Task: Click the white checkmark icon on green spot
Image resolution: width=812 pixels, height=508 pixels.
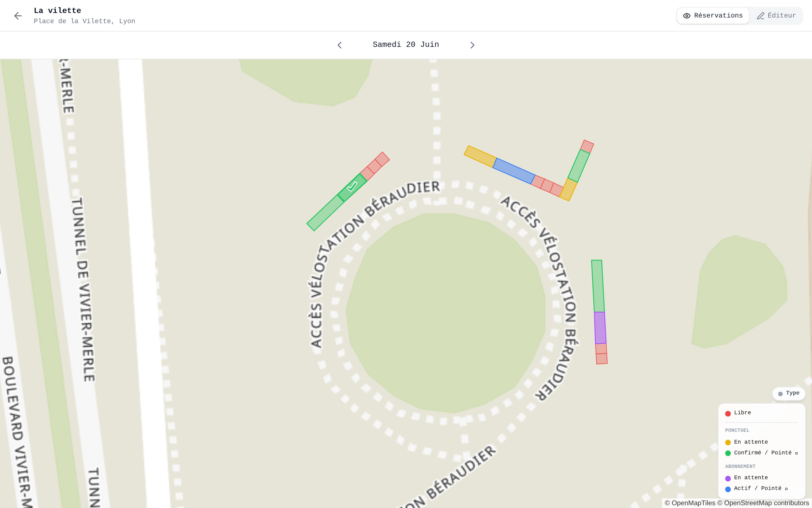Action: [x=352, y=186]
